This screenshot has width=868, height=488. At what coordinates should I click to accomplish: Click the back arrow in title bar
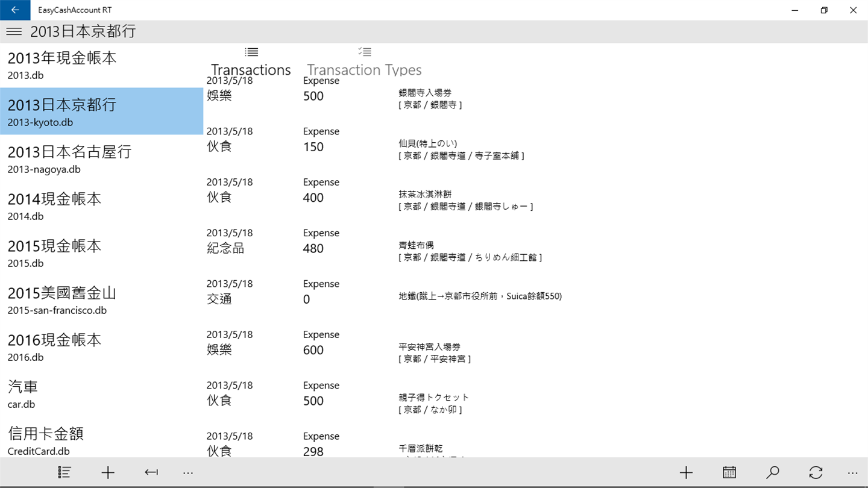[14, 10]
